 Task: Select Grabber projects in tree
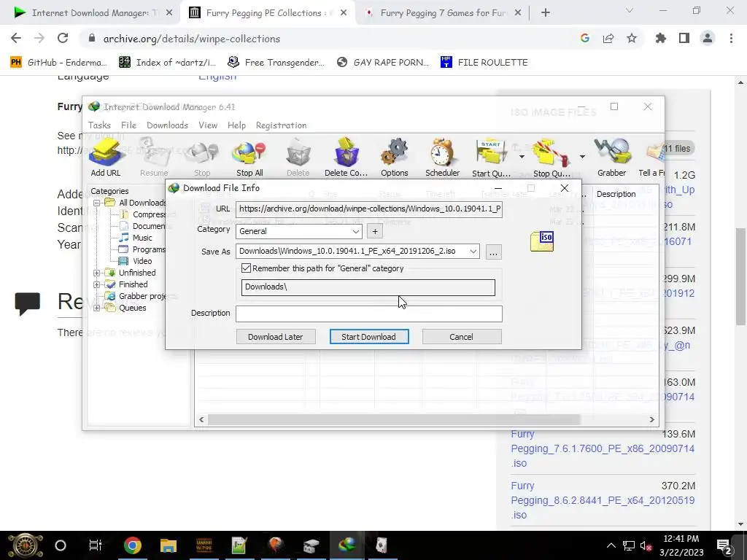142,296
